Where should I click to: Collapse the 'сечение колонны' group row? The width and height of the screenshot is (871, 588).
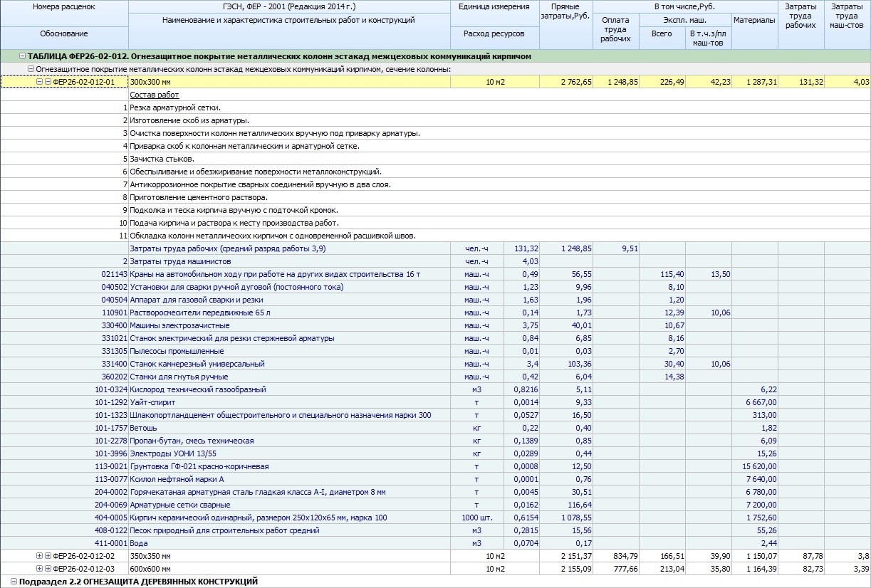(31, 69)
